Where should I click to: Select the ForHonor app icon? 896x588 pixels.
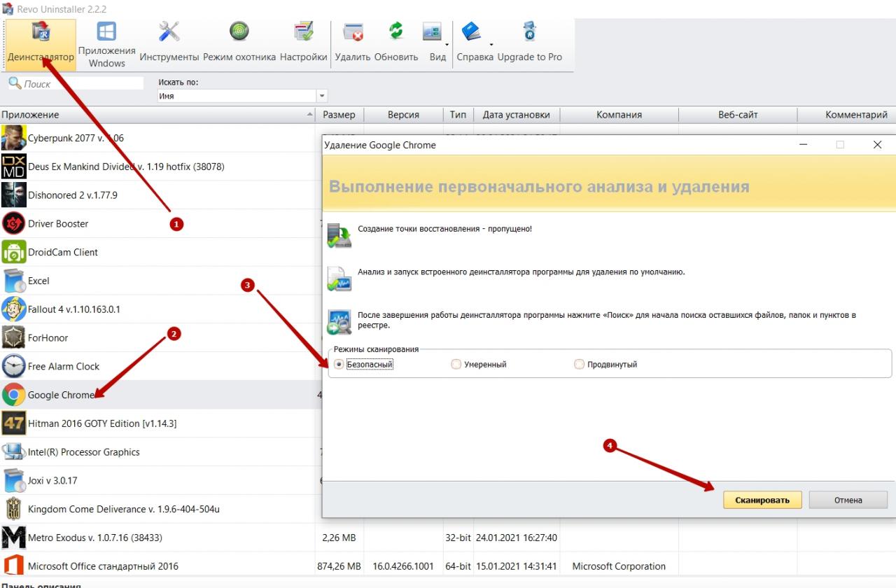14,337
